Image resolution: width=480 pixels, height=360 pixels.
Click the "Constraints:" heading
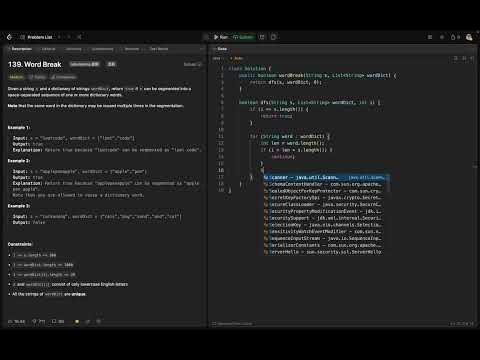tap(20, 244)
